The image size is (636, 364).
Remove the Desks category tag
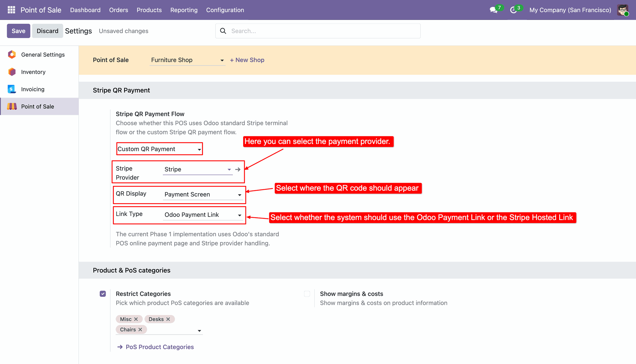click(168, 319)
